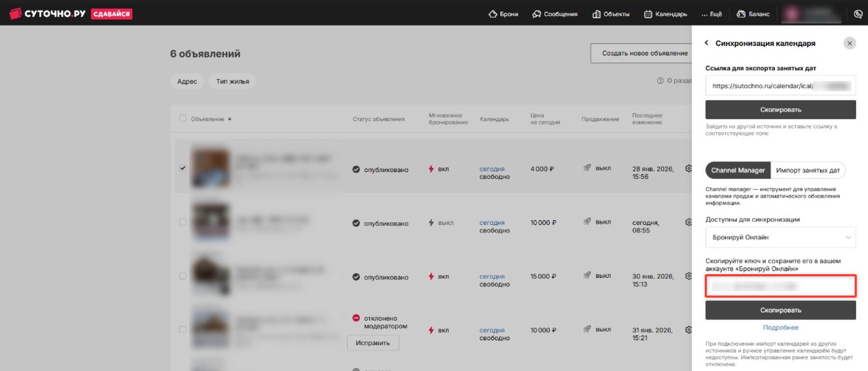Viewport: 868px width, 371px height.
Task: Uncheck the first listing checkbox
Action: pos(183,168)
